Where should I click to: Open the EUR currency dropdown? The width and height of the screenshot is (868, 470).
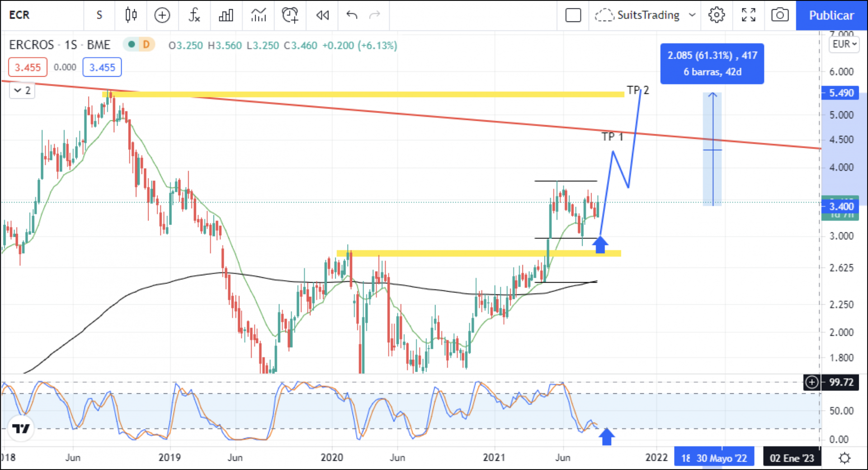point(844,44)
